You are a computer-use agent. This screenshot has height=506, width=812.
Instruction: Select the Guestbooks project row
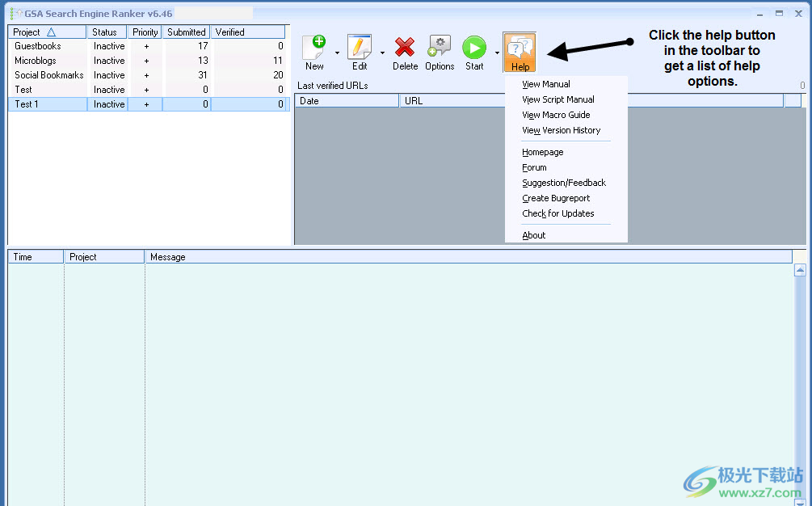pos(149,46)
